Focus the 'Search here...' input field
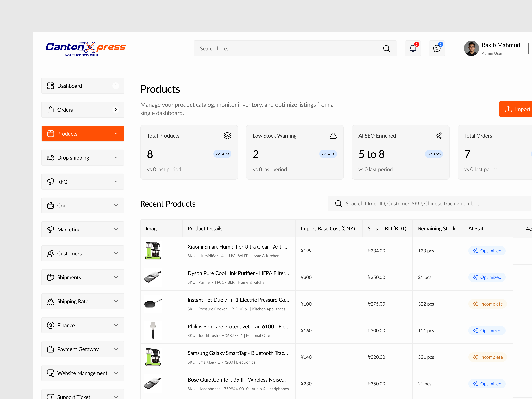532x399 pixels. pos(295,48)
